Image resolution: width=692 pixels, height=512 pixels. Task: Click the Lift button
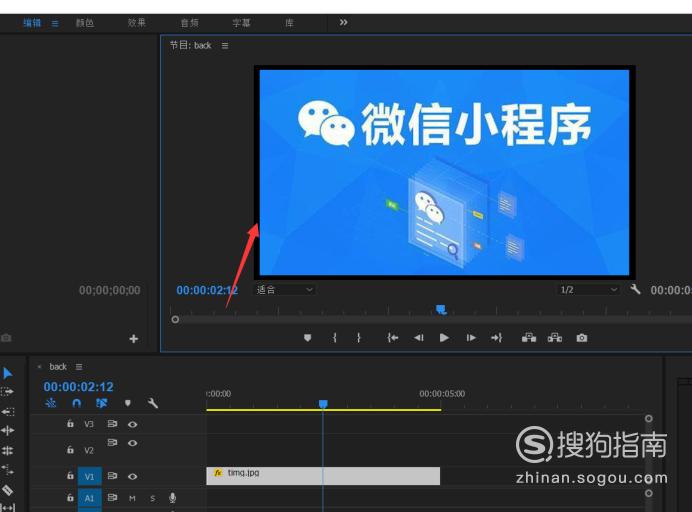point(529,338)
